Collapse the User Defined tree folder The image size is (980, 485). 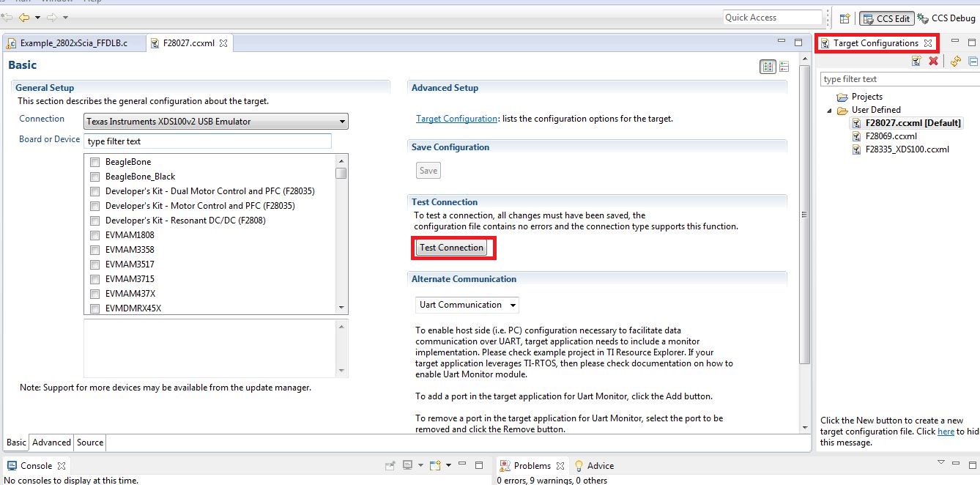click(830, 111)
